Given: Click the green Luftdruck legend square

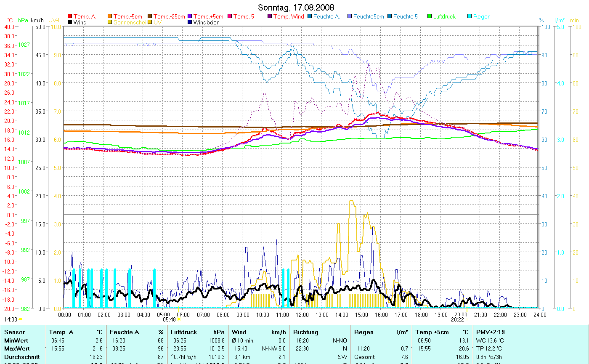Looking at the screenshot, I should [430, 17].
